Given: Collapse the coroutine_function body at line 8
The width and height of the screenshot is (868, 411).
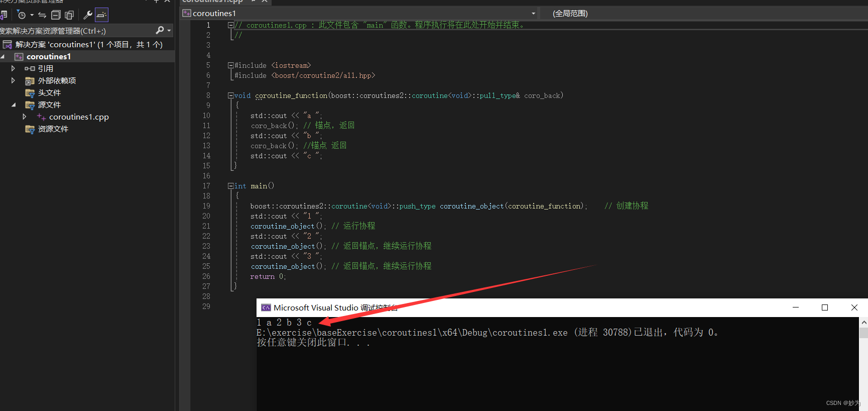Looking at the screenshot, I should pyautogui.click(x=230, y=95).
